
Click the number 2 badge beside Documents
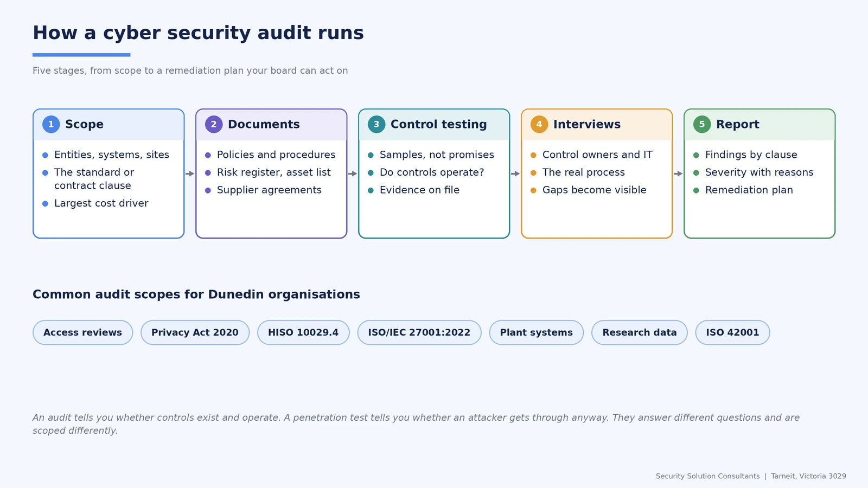214,124
